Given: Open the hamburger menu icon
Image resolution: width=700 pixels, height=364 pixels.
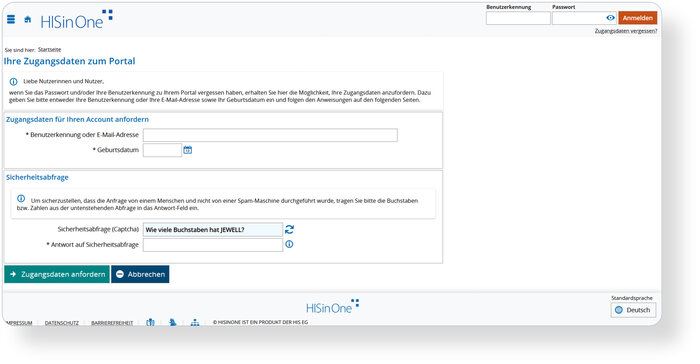Looking at the screenshot, I should [11, 19].
